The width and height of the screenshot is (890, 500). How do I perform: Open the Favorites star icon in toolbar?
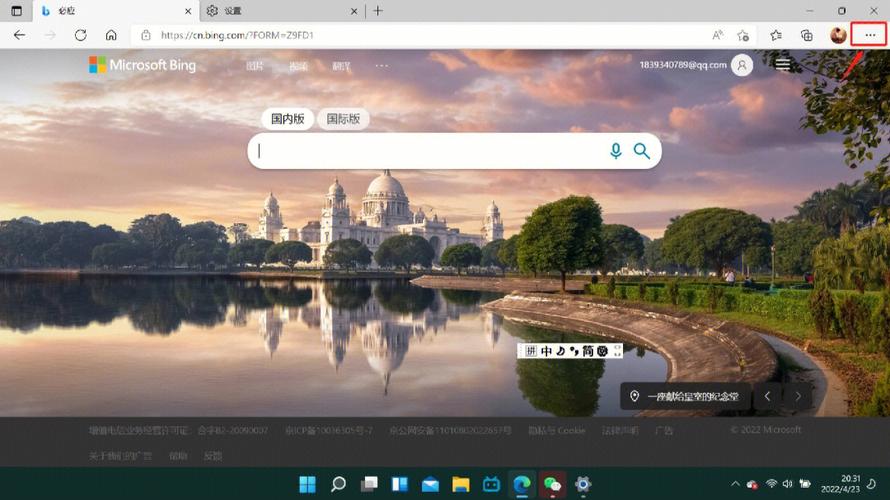coord(776,35)
